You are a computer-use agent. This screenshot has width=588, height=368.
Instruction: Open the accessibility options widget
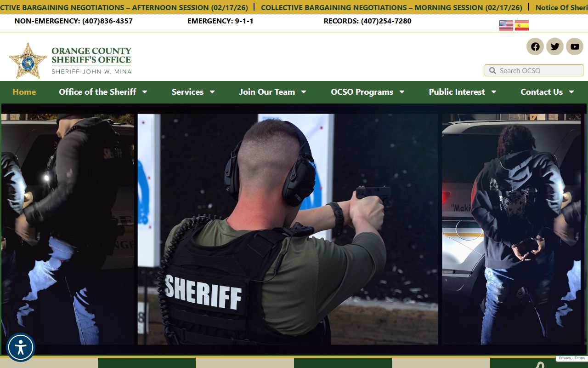(x=21, y=347)
